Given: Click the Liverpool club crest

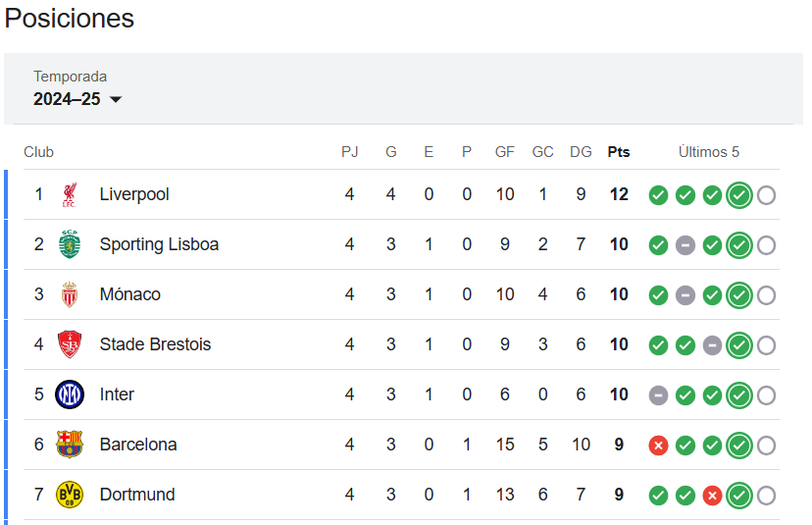Looking at the screenshot, I should (x=70, y=195).
